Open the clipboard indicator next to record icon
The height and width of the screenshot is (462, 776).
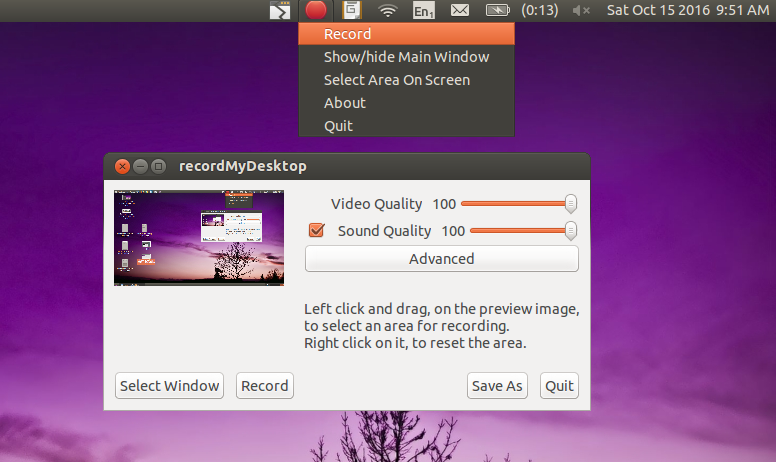click(352, 10)
